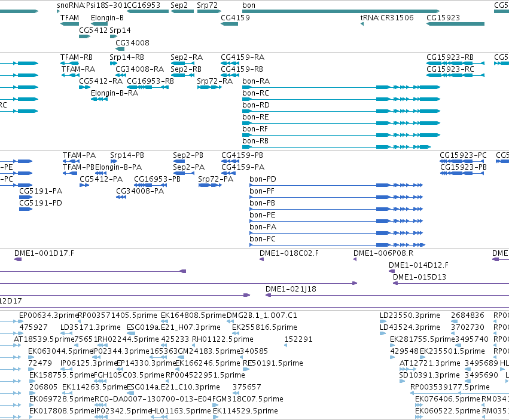Click the CG34008-RA transcript label

[140, 69]
